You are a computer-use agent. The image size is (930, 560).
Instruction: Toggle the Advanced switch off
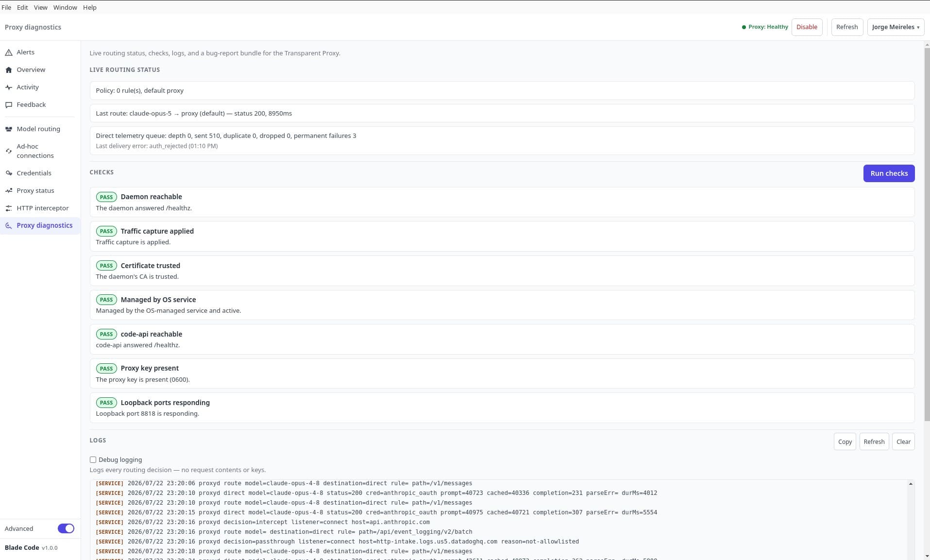pos(66,528)
